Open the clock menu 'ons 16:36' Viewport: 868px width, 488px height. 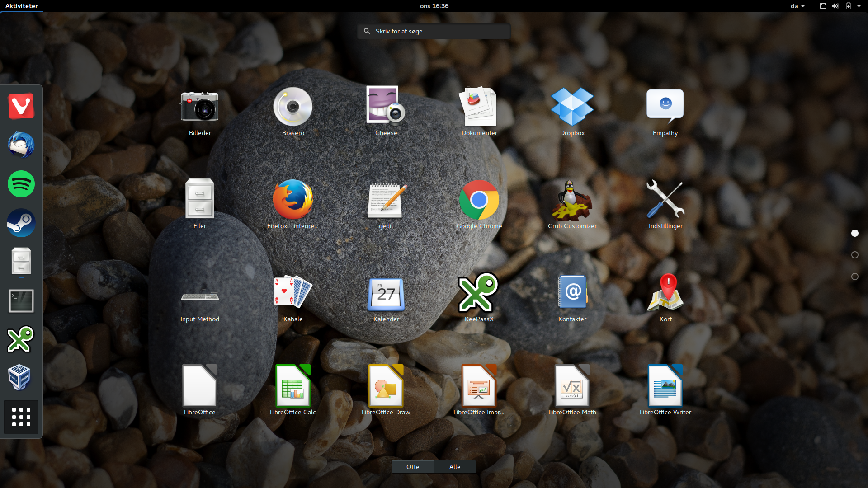click(434, 6)
